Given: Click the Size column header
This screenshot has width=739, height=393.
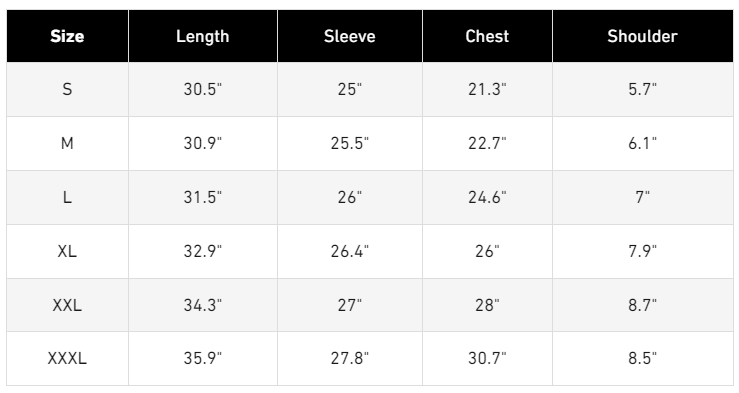Looking at the screenshot, I should click(x=67, y=36).
